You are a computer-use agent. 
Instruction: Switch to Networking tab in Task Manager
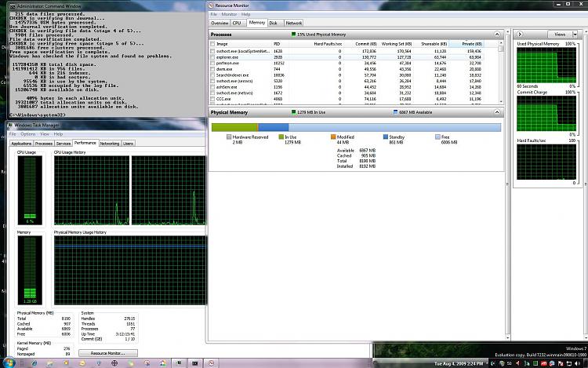(110, 144)
